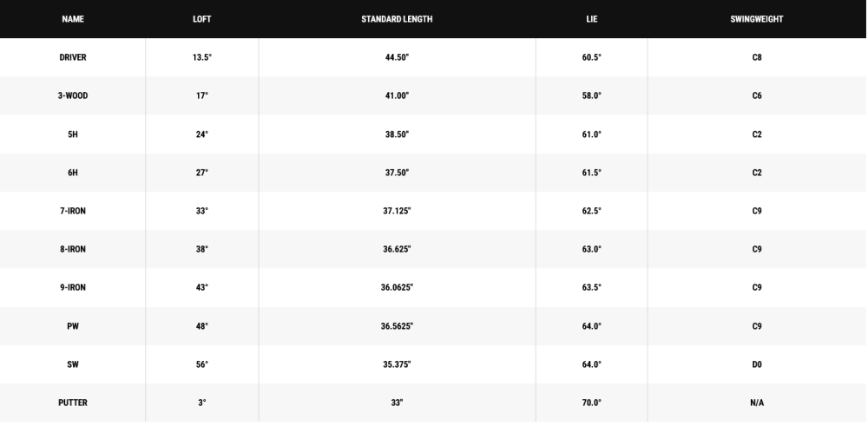Click the SW swingweight D0 cell
This screenshot has height=426, width=868.
[x=757, y=364]
